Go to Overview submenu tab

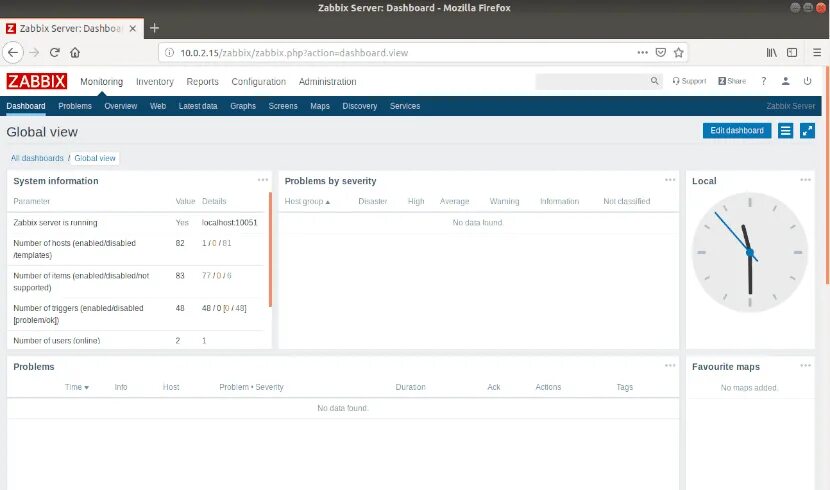pos(121,106)
